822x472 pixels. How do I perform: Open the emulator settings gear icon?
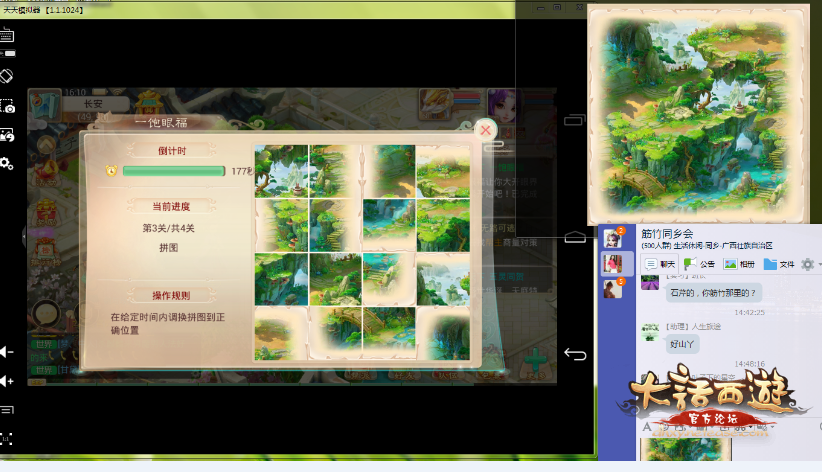click(x=7, y=164)
